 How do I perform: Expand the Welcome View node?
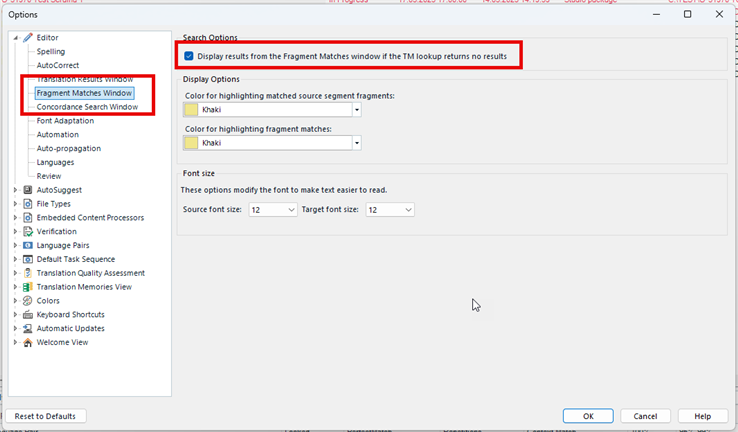pos(16,342)
